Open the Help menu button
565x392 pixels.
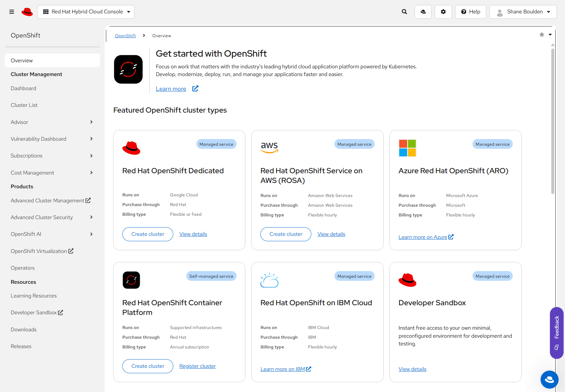470,12
